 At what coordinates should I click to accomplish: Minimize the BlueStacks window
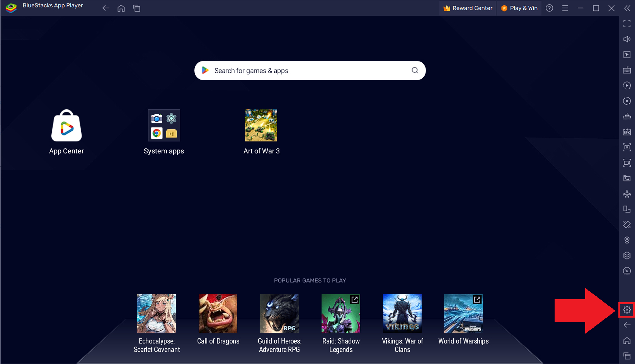click(581, 8)
